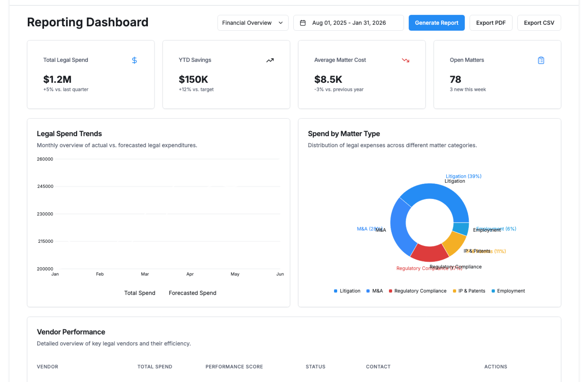This screenshot has width=588, height=382.
Task: Click the red downward trend icon
Action: [x=405, y=60]
